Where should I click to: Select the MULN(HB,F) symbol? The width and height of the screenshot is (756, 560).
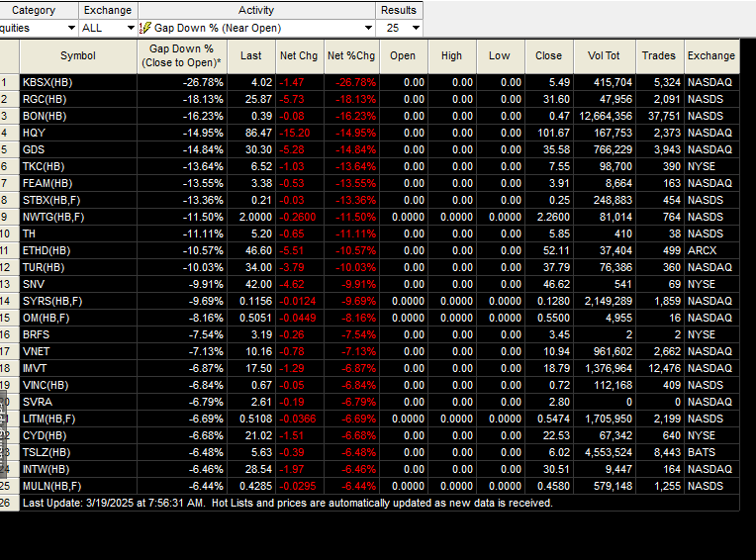coord(52,486)
